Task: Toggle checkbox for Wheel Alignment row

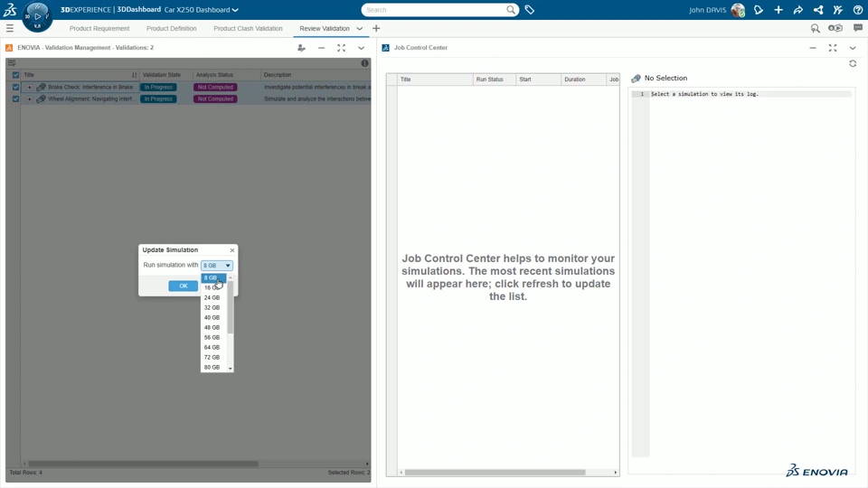Action: pos(15,99)
